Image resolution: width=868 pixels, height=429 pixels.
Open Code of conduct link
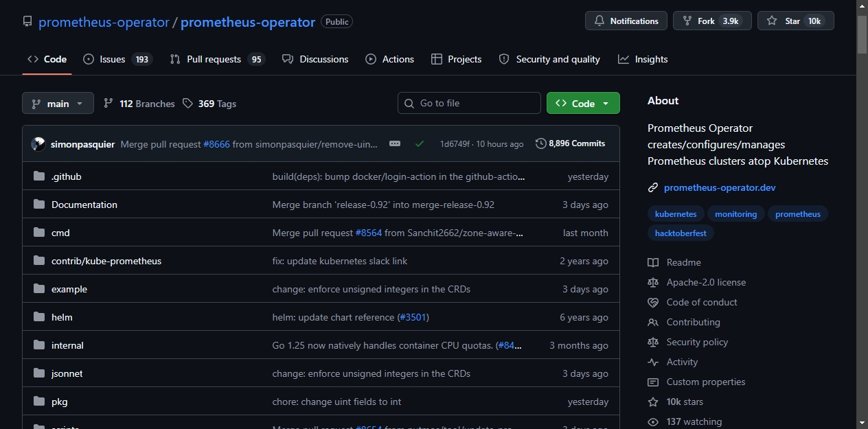click(692, 302)
